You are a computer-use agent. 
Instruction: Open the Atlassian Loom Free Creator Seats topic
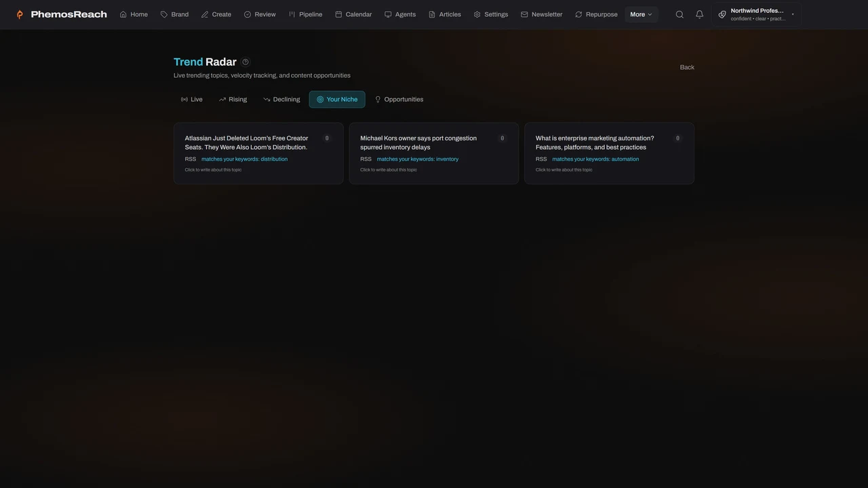[x=258, y=153]
